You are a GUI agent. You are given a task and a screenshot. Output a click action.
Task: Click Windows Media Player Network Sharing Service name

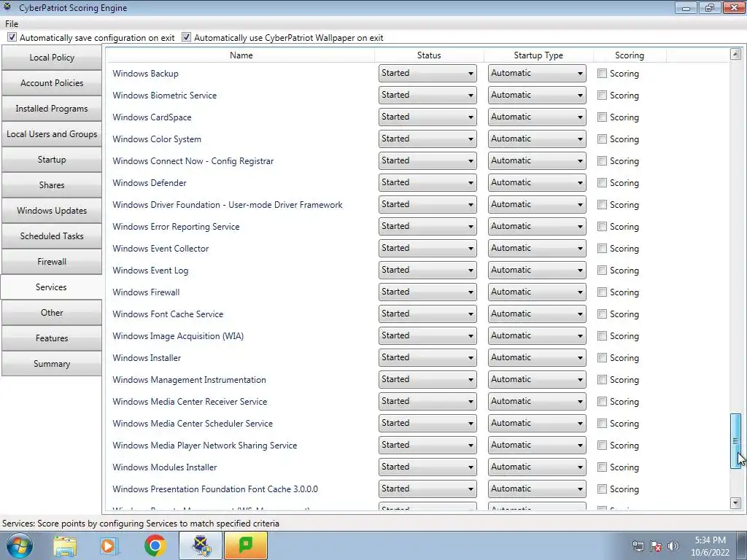[x=204, y=446]
